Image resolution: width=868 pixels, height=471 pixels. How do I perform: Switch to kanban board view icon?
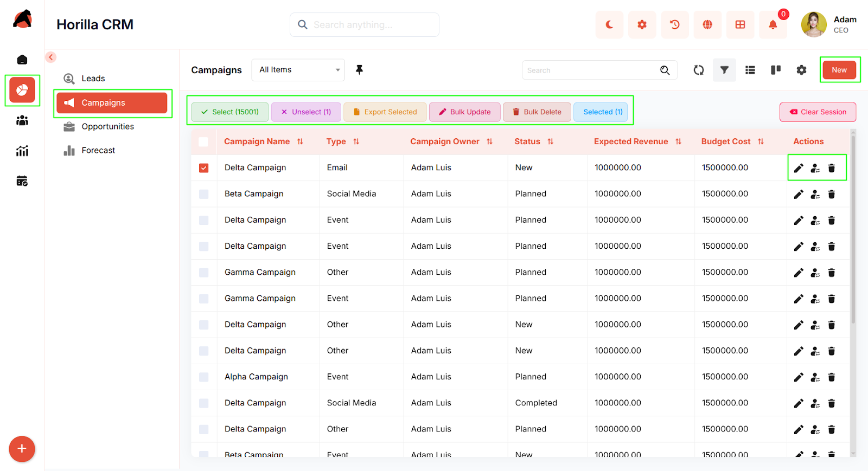(776, 70)
